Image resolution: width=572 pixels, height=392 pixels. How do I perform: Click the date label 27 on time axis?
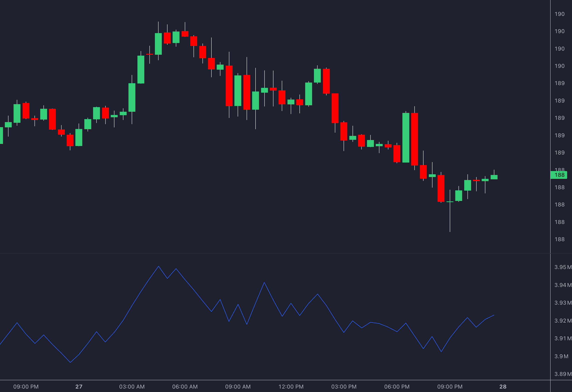point(79,386)
